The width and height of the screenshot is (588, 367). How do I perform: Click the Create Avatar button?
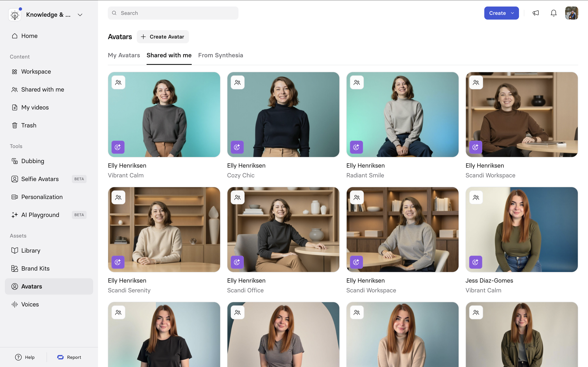(x=163, y=37)
